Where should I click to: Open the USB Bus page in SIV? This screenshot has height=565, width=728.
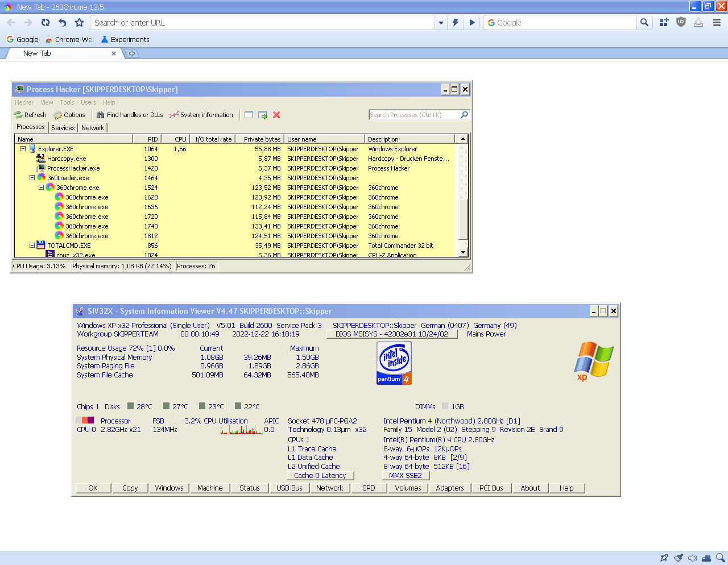[x=289, y=488]
